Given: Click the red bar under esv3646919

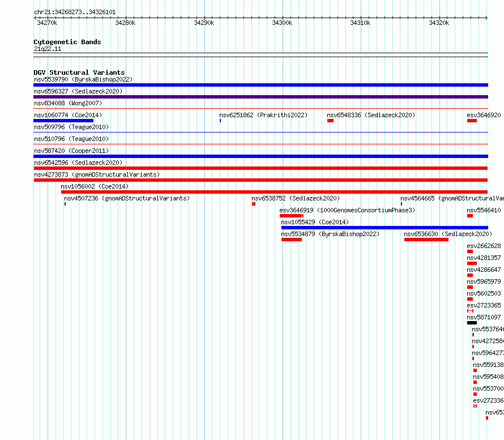Looking at the screenshot, I should [291, 216].
